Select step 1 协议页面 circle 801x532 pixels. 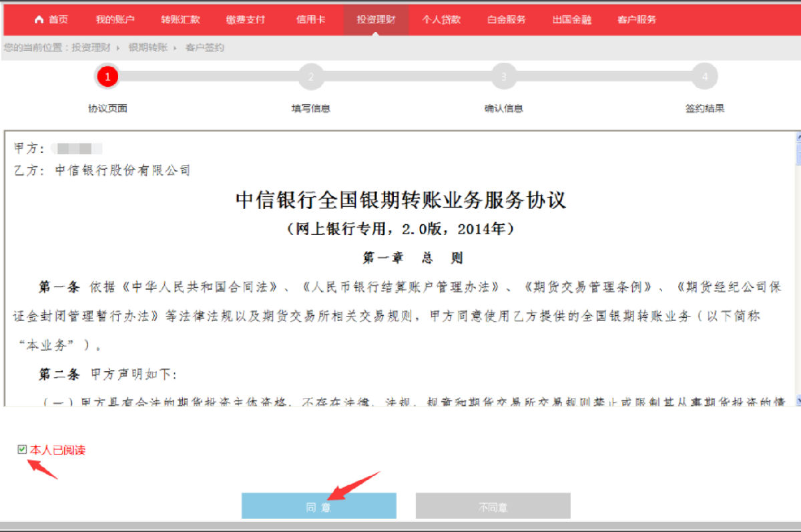pos(107,77)
